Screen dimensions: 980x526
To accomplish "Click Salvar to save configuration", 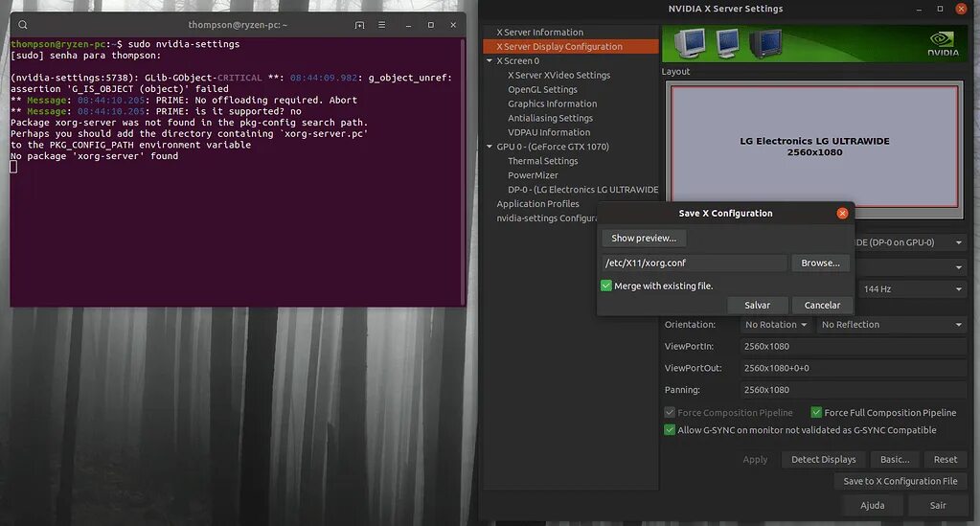I will click(x=757, y=306).
